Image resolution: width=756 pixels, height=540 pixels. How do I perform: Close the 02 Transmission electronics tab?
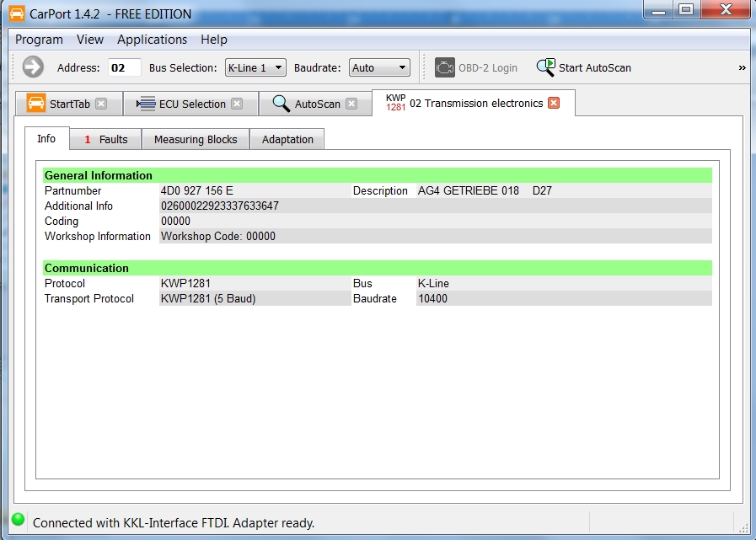click(x=554, y=103)
